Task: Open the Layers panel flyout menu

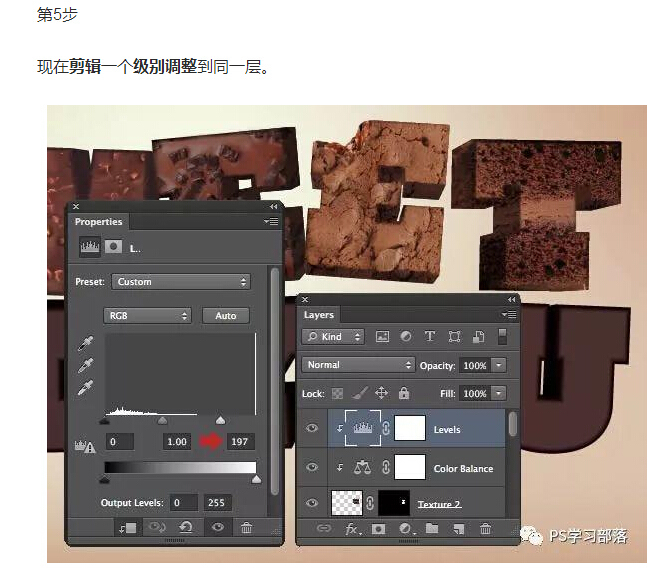Action: pos(509,315)
